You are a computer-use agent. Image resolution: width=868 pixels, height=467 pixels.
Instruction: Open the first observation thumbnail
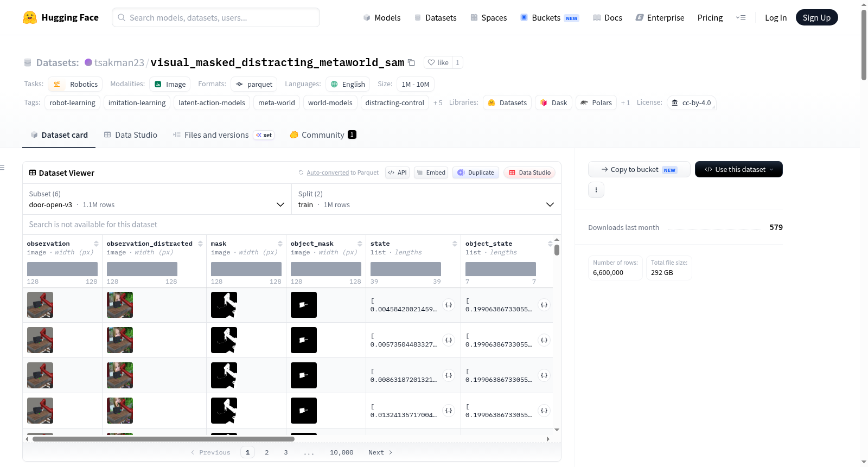point(40,305)
